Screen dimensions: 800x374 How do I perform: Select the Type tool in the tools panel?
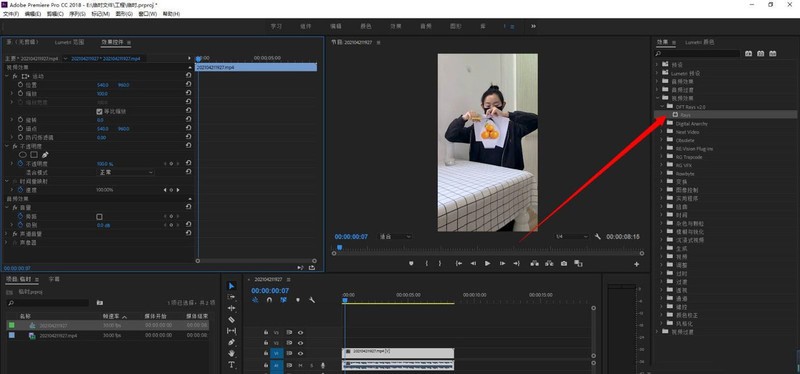(x=232, y=364)
